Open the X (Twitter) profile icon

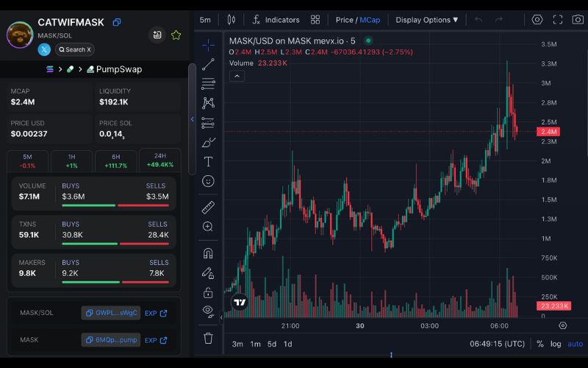pyautogui.click(x=44, y=49)
